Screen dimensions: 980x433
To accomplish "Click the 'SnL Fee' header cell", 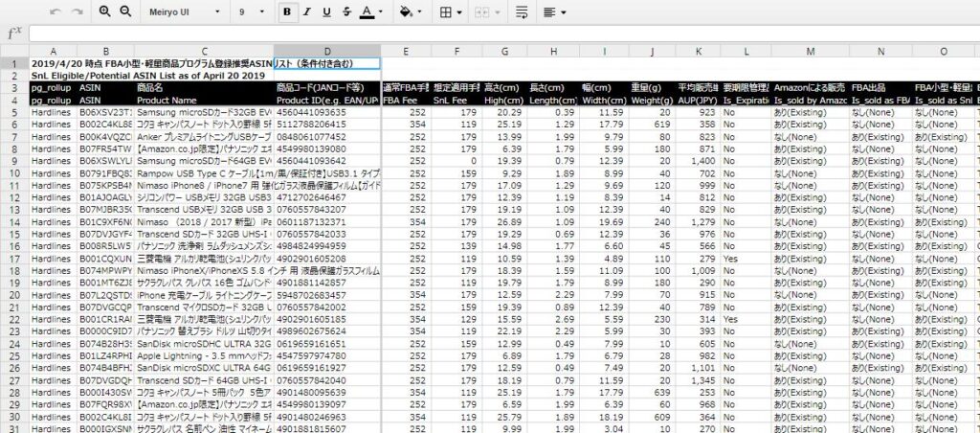I will pos(456,101).
